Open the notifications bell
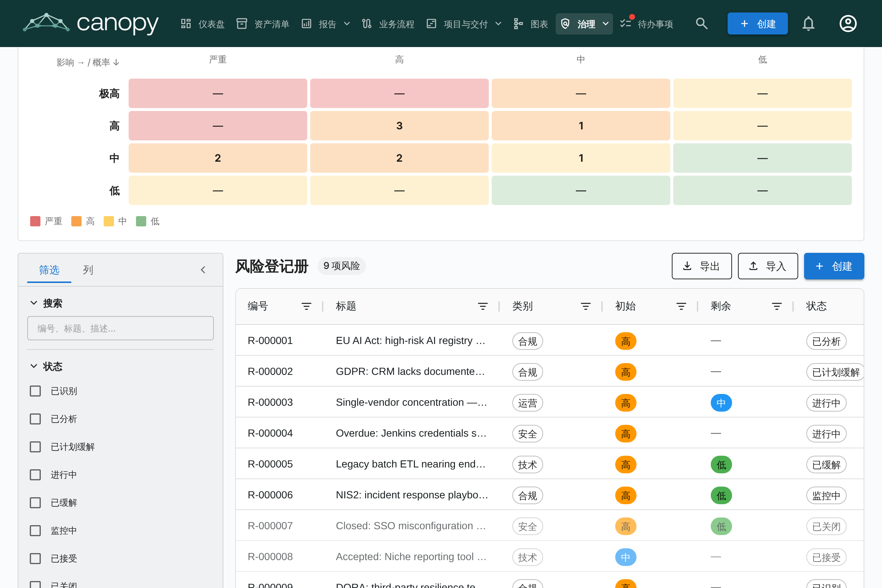The height and width of the screenshot is (588, 882). pos(808,24)
